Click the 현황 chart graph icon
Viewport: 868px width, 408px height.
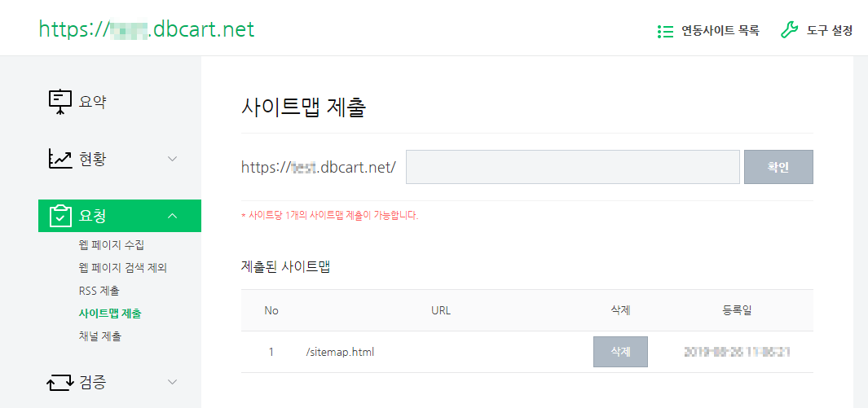point(60,159)
